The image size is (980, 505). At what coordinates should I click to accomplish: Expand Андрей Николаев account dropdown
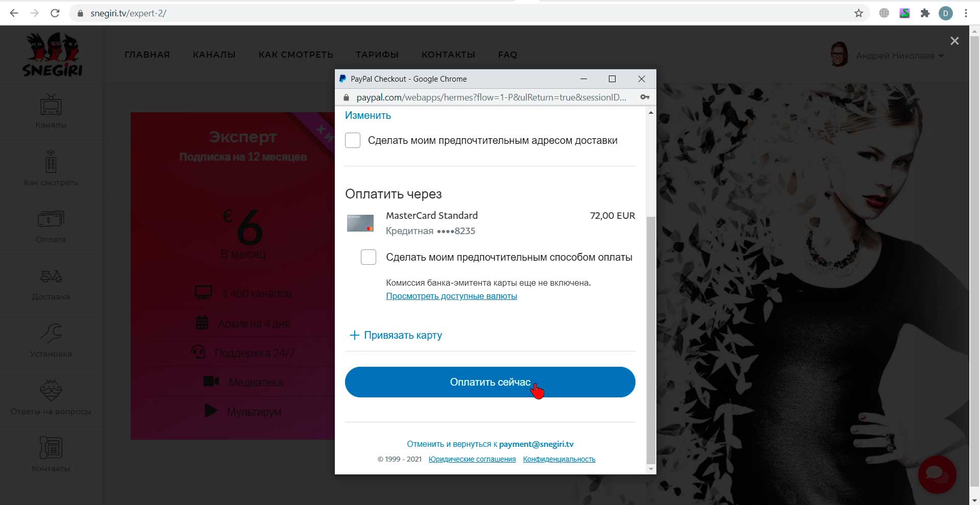(941, 56)
